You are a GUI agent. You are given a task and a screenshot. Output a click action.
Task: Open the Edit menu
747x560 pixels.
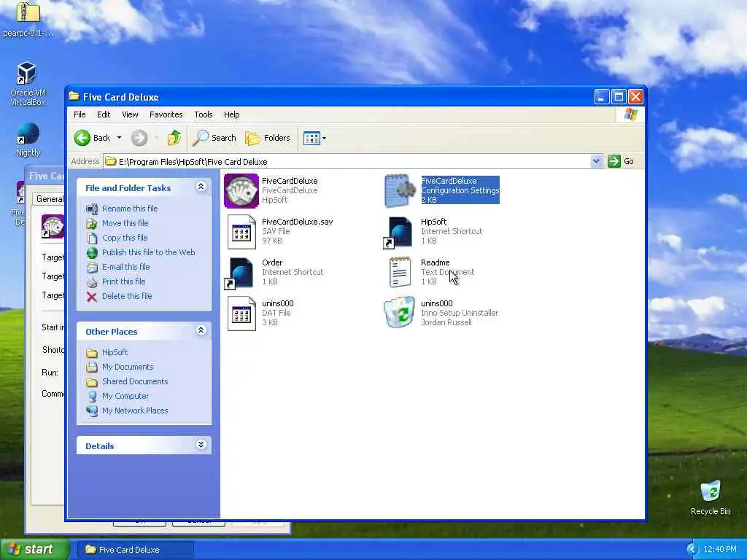click(x=104, y=114)
